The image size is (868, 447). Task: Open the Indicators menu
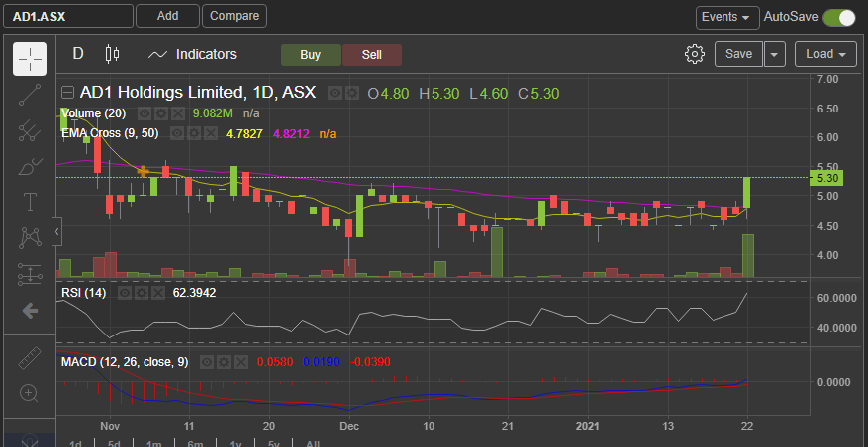pyautogui.click(x=193, y=54)
